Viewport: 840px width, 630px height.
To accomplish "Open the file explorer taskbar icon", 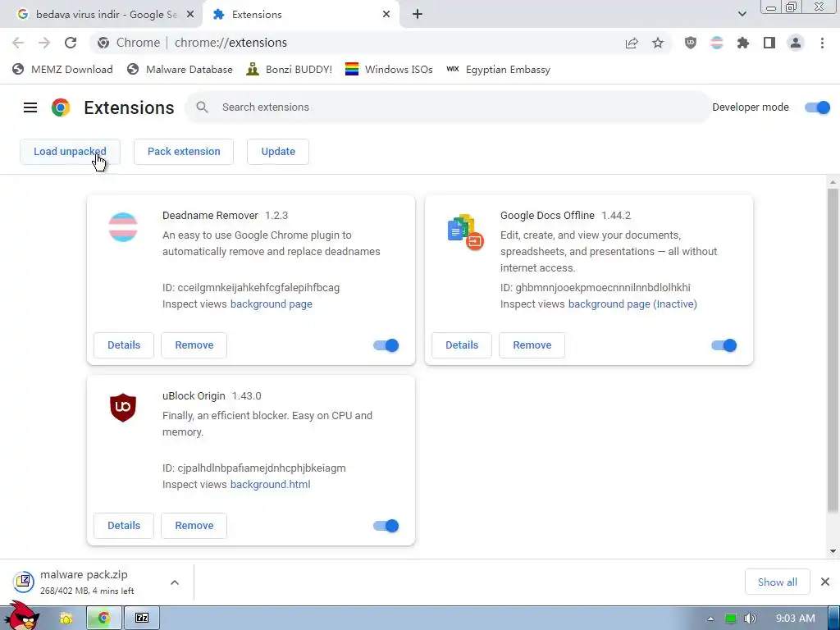I will point(66,619).
